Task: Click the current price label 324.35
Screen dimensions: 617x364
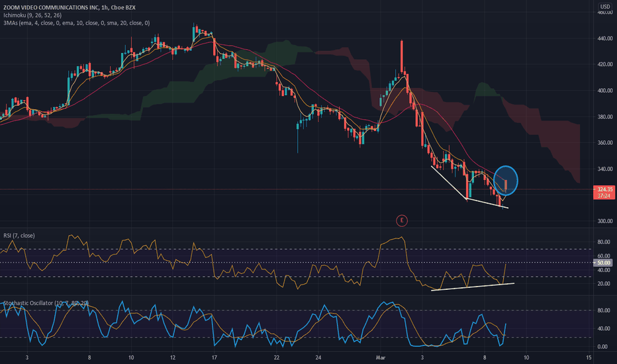Action: (604, 189)
